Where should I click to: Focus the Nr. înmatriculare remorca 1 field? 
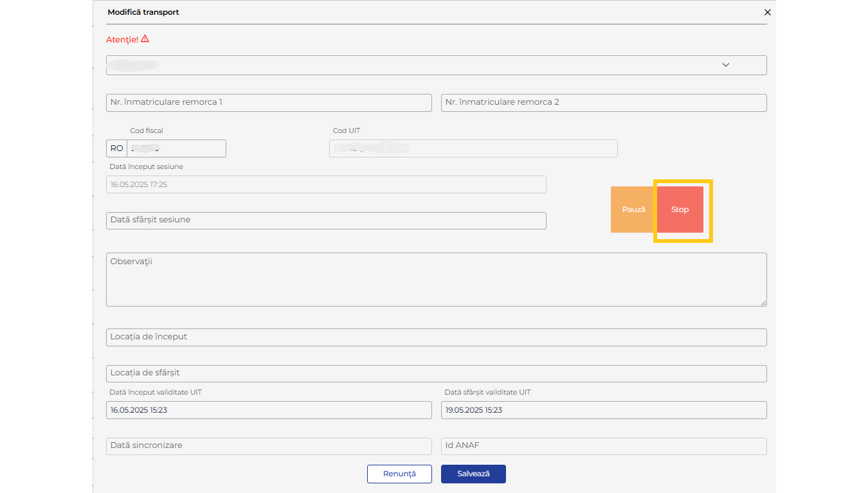tap(269, 103)
